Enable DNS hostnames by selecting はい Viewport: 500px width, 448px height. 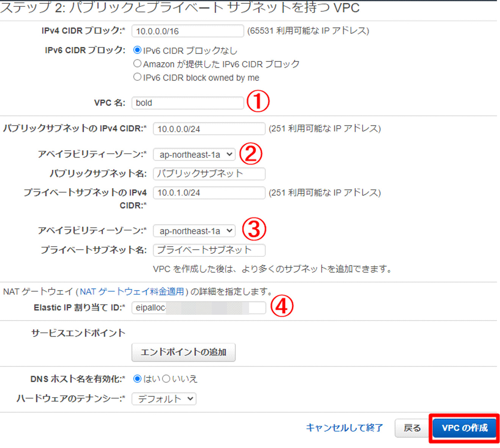tap(137, 378)
